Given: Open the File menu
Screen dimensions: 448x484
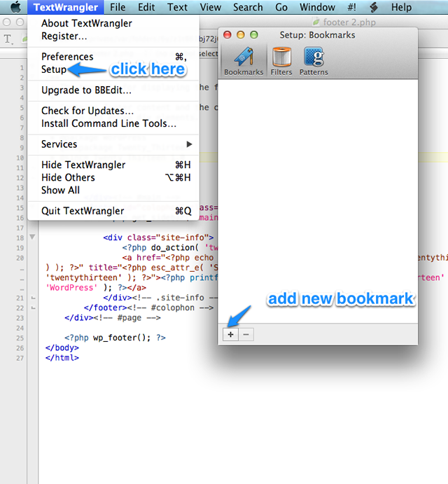Looking at the screenshot, I should coord(118,7).
